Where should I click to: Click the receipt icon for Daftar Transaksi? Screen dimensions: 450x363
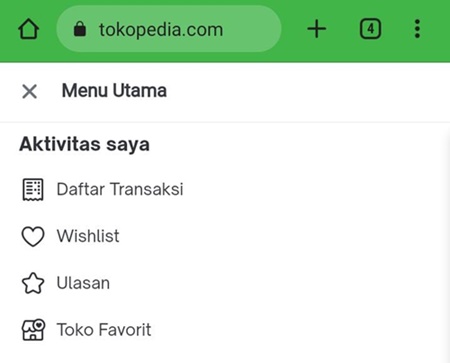coord(33,189)
